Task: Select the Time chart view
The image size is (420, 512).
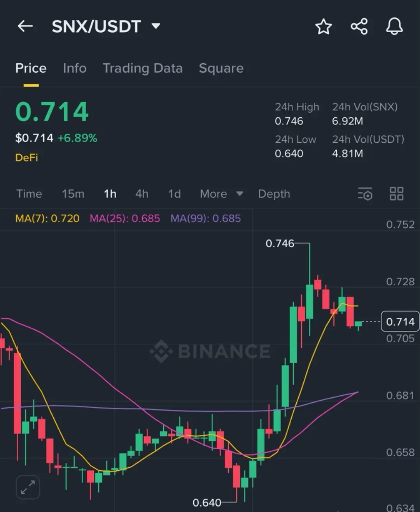Action: coord(29,194)
